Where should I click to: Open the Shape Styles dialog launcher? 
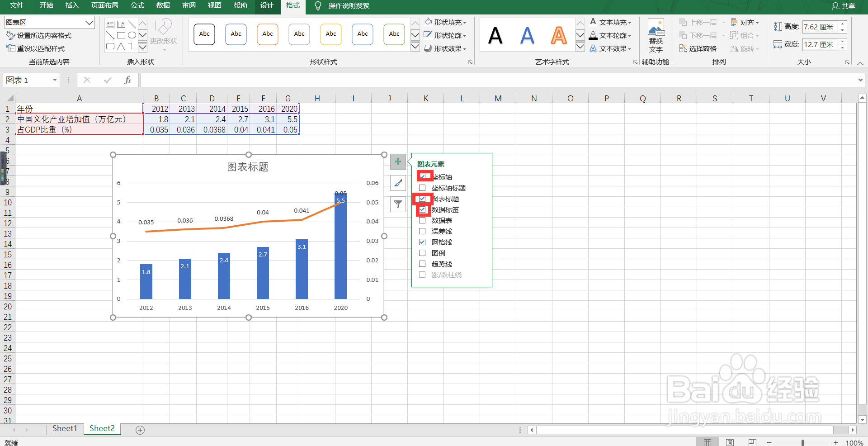point(470,62)
